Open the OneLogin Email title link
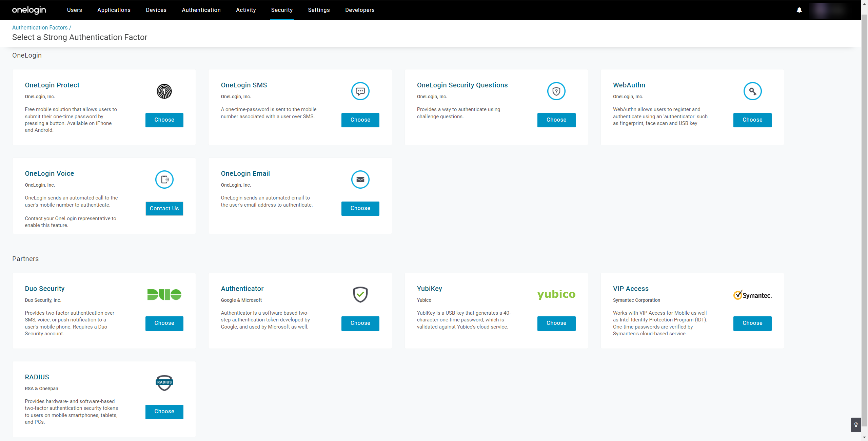 245,173
